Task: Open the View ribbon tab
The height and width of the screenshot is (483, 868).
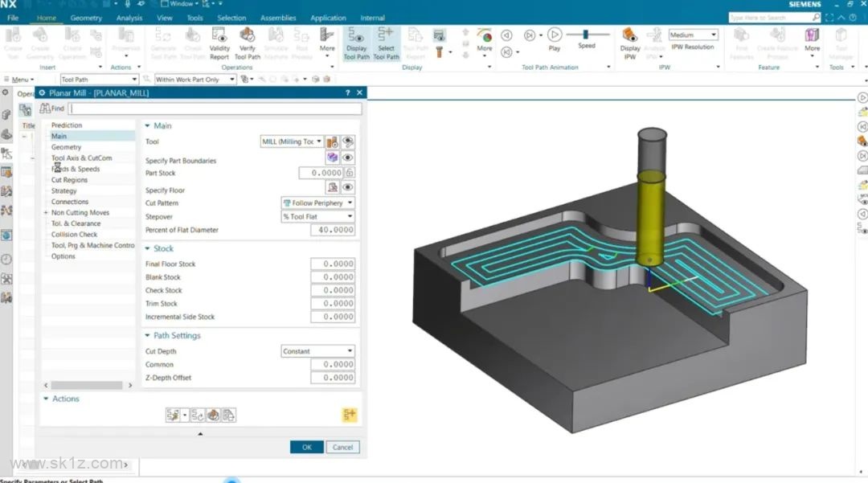Action: 165,18
